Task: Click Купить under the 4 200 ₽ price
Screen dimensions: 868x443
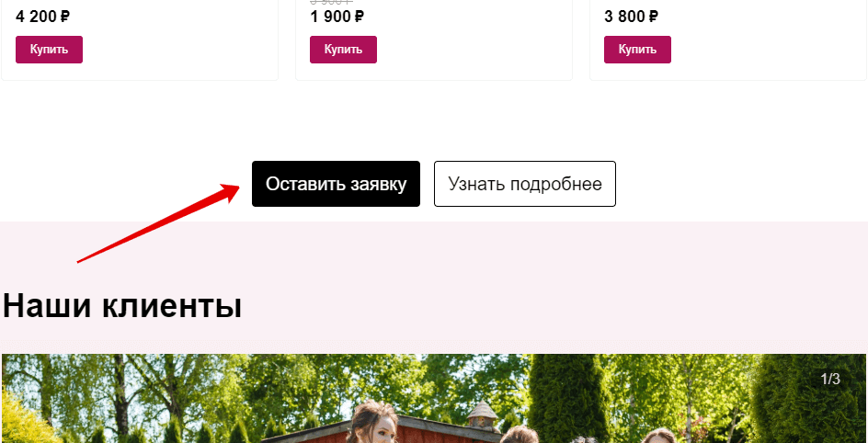Action: (49, 50)
